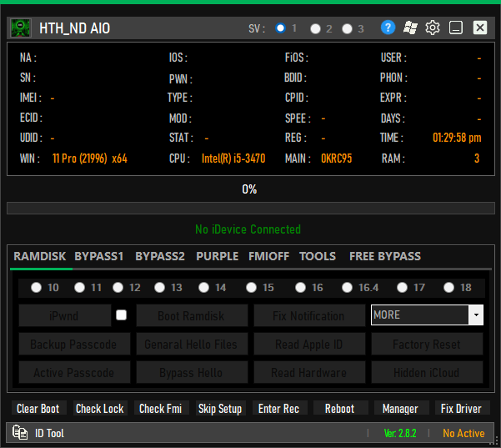
Task: Click Backup Passcode button
Action: 74,344
